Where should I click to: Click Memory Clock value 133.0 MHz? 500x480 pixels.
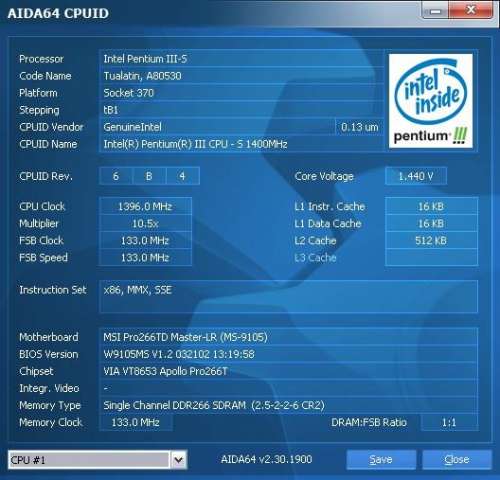[135, 422]
